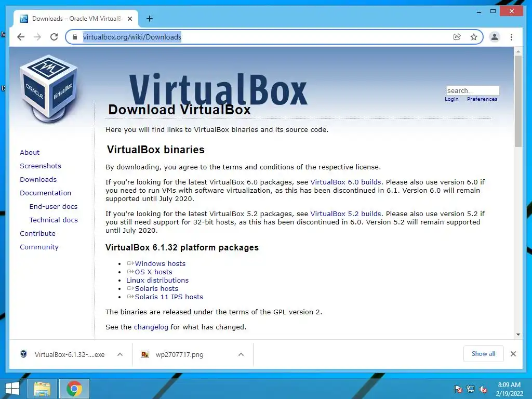Viewport: 532px width, 399px height.
Task: Maximize the Chrome window
Action: (493, 11)
